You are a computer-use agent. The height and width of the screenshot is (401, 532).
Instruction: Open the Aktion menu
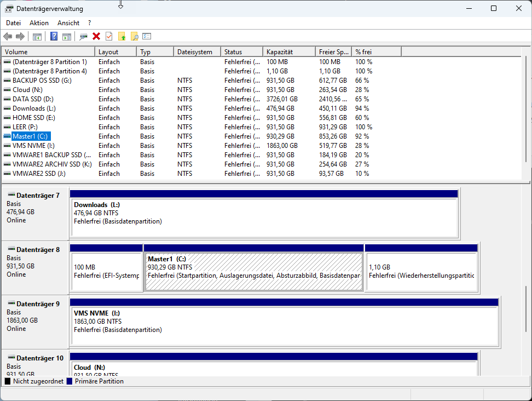pyautogui.click(x=39, y=23)
